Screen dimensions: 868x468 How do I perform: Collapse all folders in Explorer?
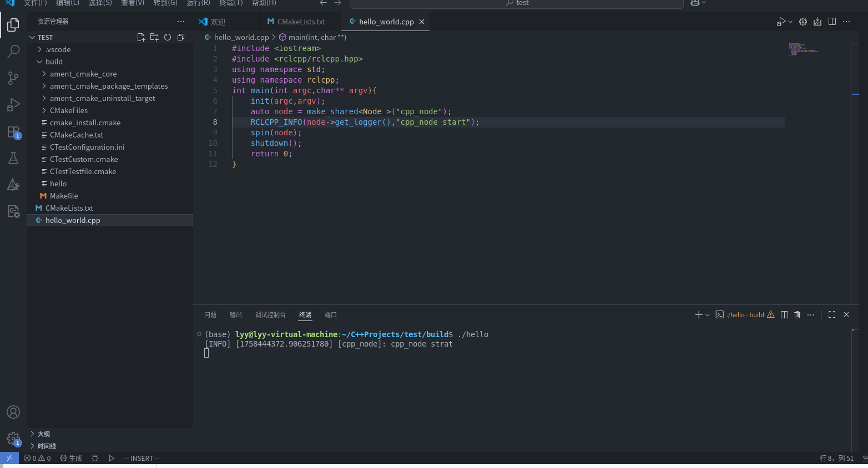pyautogui.click(x=181, y=37)
